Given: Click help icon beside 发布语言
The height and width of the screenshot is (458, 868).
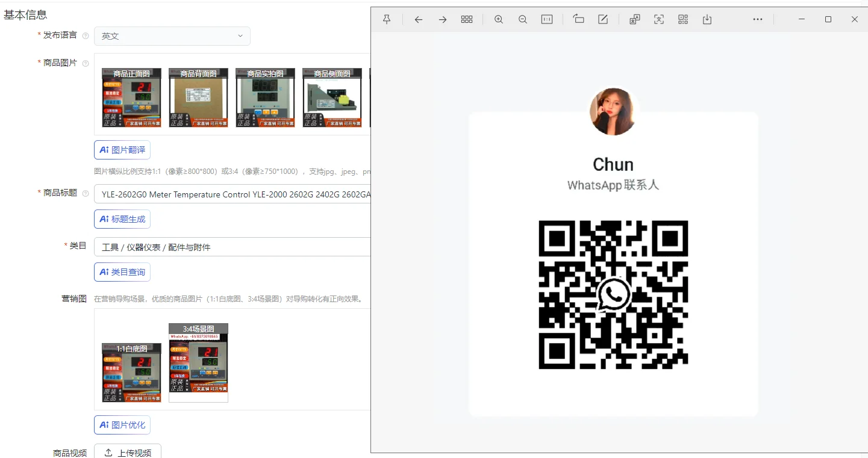Looking at the screenshot, I should click(x=86, y=36).
